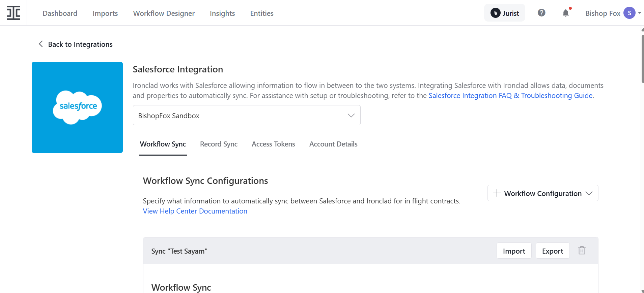The height and width of the screenshot is (293, 644).
Task: Open View Help Center Documentation link
Action: pos(195,211)
